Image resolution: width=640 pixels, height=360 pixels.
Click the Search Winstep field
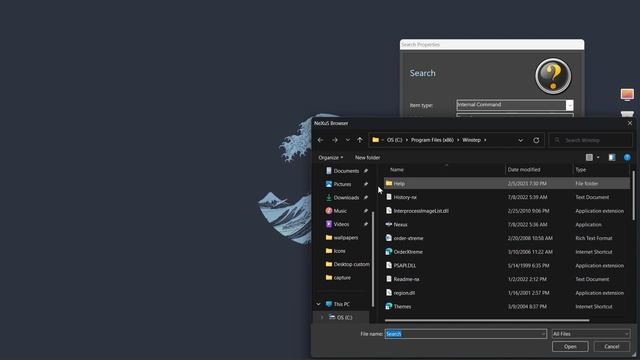point(591,140)
